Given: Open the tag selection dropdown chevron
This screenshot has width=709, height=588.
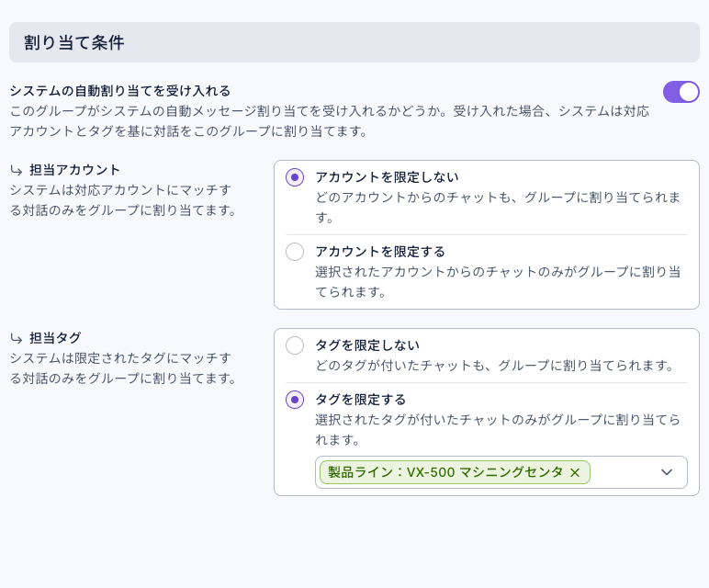Looking at the screenshot, I should pyautogui.click(x=667, y=472).
